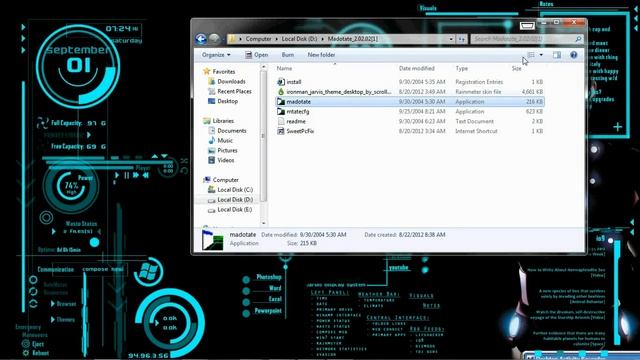Select the ironman_jarvis_theme Rainmeter skin file
Image resolution: width=640 pixels, height=360 pixels.
pyautogui.click(x=339, y=92)
